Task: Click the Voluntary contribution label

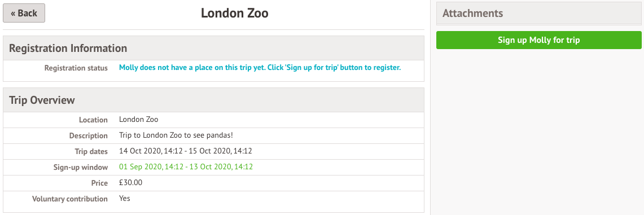Action: (x=70, y=199)
